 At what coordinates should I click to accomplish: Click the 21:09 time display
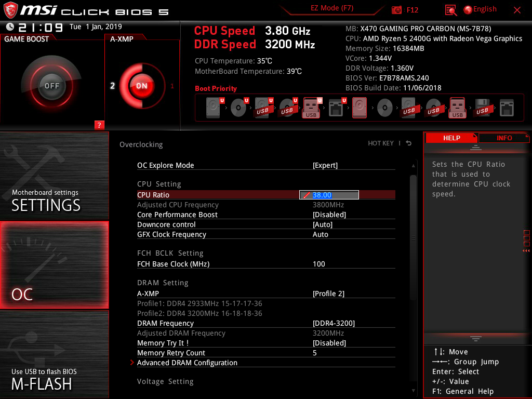click(x=41, y=27)
